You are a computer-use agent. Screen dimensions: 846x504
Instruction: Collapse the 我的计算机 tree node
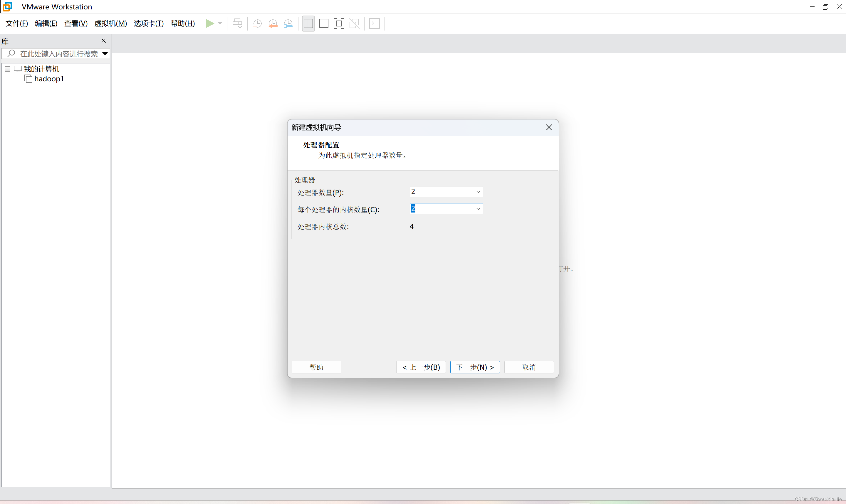point(8,69)
